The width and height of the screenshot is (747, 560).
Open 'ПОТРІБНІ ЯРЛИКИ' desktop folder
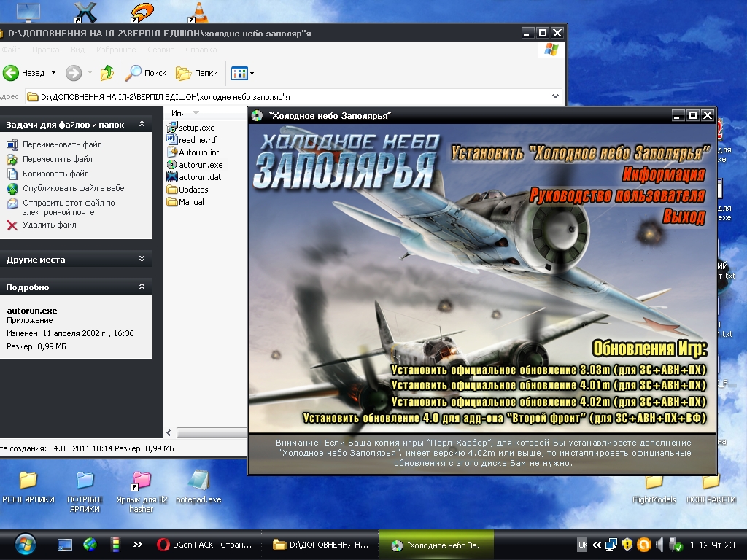(85, 493)
